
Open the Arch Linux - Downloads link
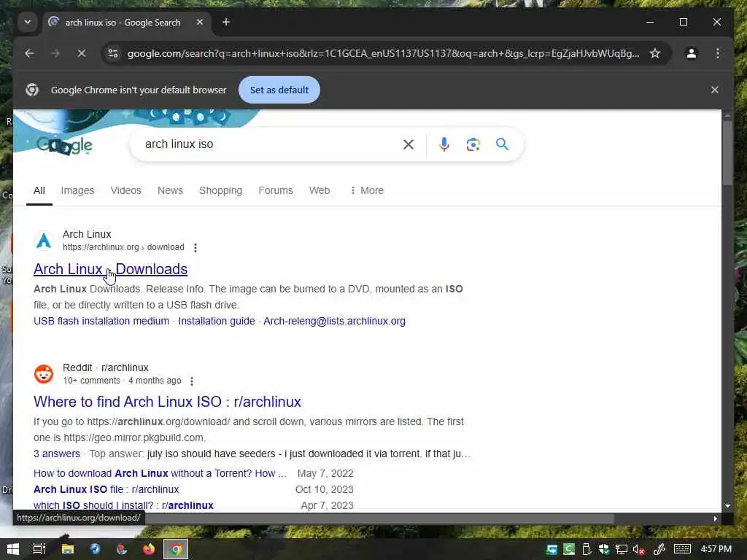111,269
